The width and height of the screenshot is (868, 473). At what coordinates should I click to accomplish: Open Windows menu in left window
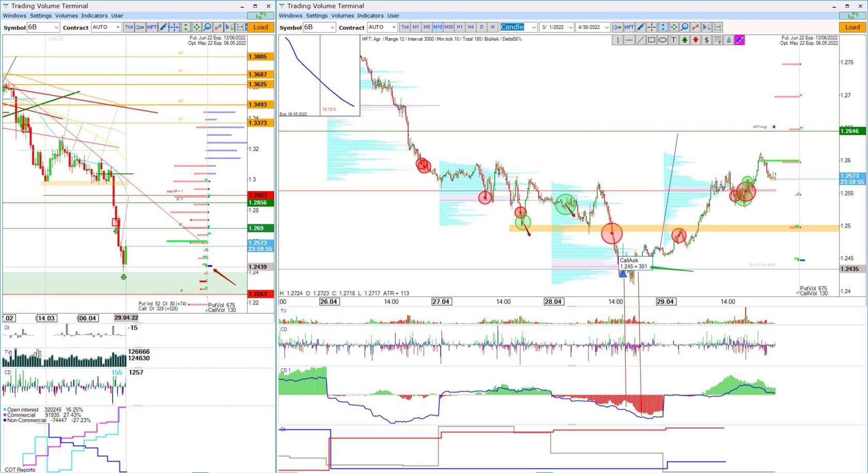click(x=14, y=16)
